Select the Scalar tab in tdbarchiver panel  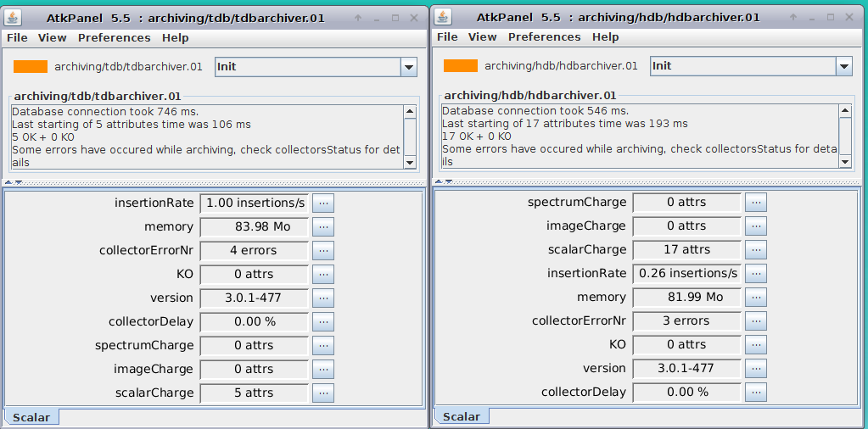[x=31, y=417]
